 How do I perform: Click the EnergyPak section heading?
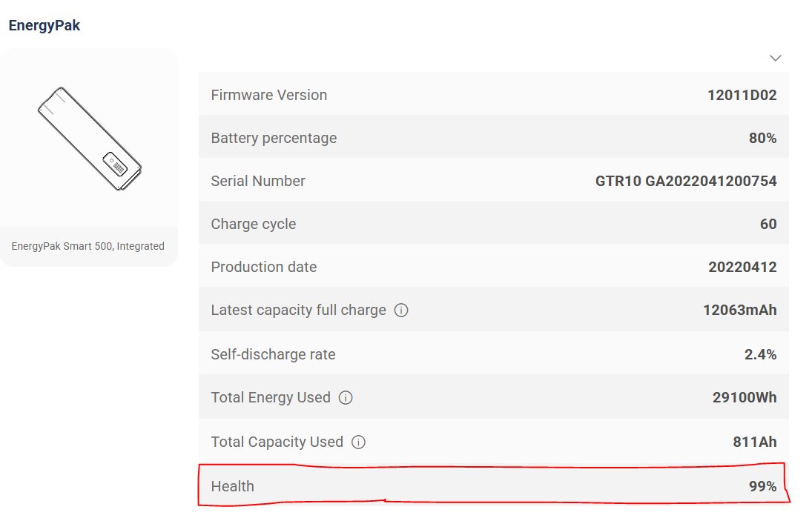pos(44,25)
